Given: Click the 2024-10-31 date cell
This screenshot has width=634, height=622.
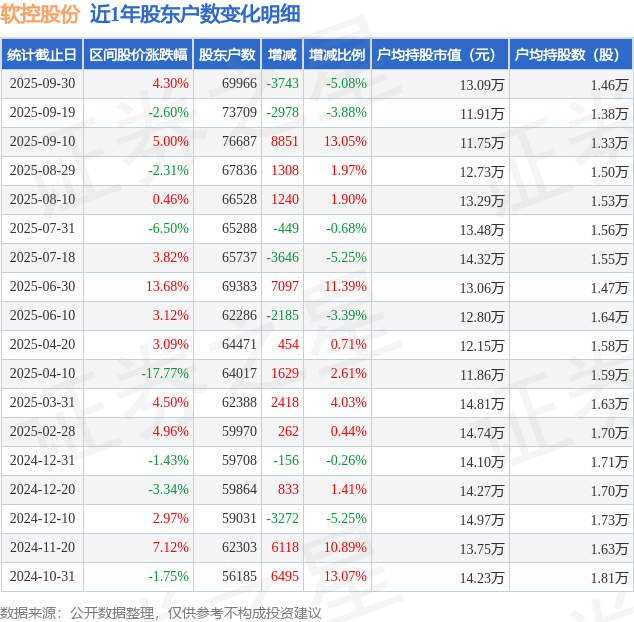Looking at the screenshot, I should click(42, 577).
